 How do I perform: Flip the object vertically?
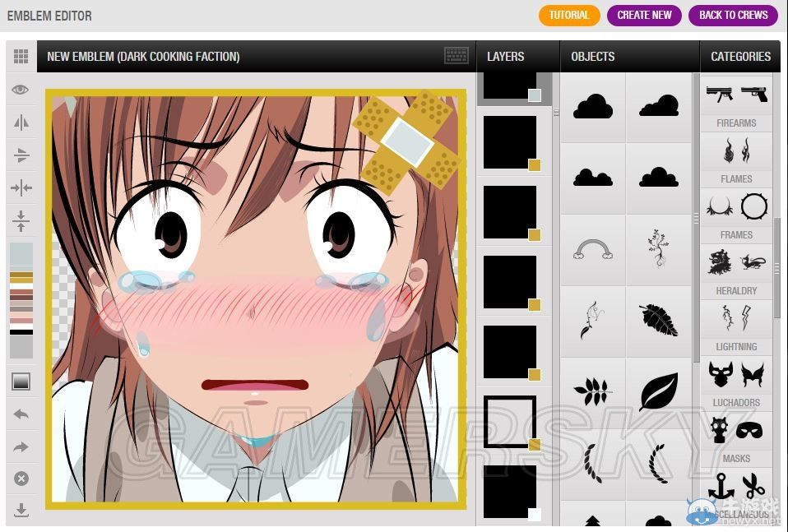21,155
